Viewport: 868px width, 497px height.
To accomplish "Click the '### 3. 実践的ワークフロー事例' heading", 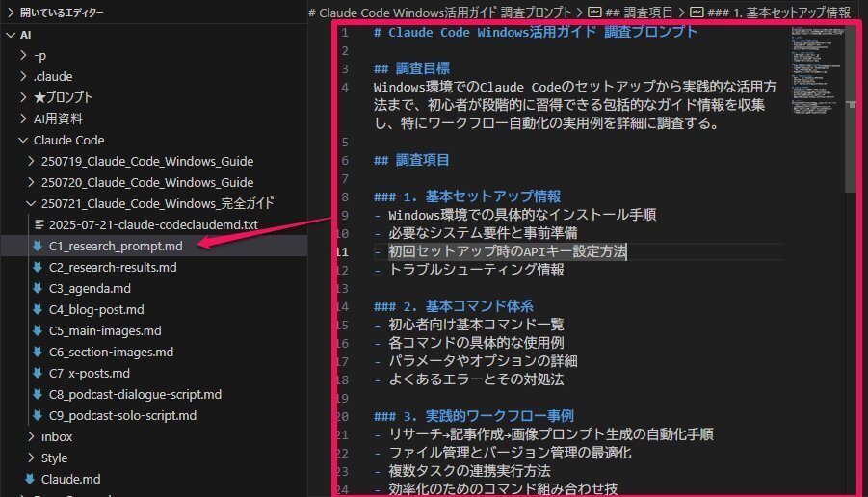I will (x=473, y=416).
